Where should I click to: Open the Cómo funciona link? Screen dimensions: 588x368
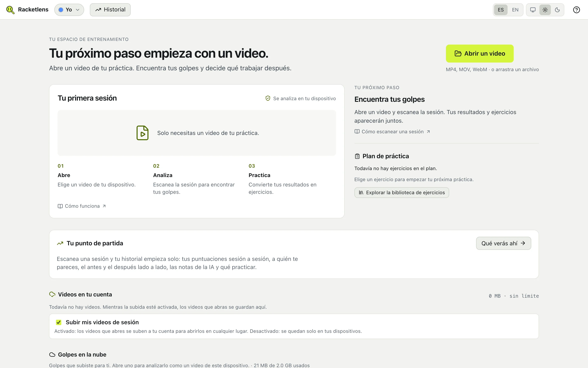click(x=82, y=206)
